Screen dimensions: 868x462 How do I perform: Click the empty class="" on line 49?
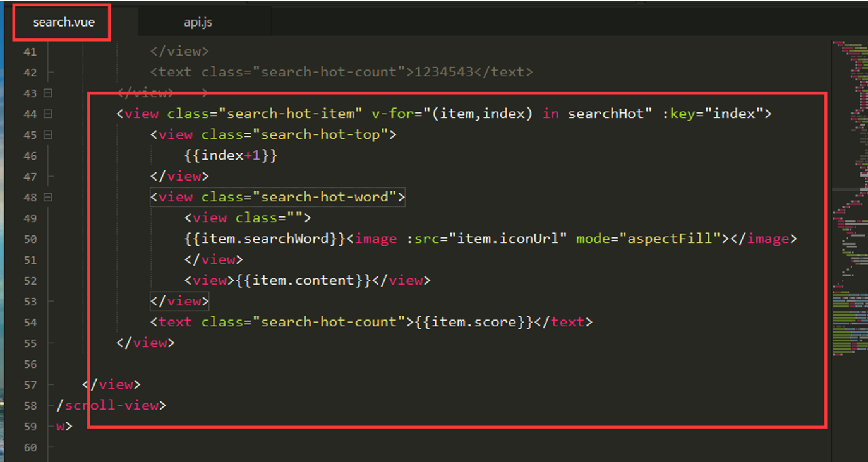tap(268, 218)
